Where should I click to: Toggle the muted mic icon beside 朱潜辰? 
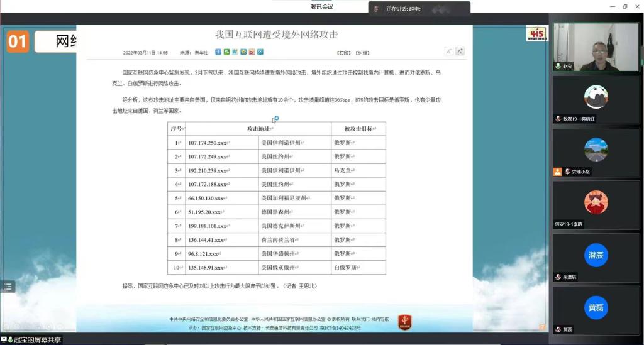point(558,277)
